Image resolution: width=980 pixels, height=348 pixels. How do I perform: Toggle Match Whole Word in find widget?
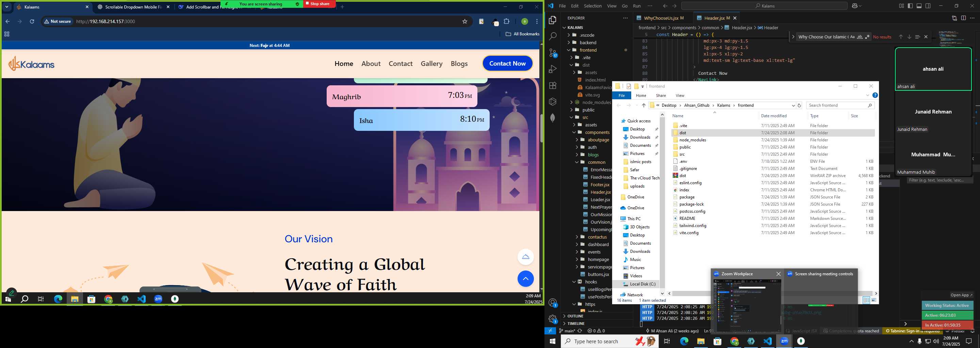coord(860,37)
